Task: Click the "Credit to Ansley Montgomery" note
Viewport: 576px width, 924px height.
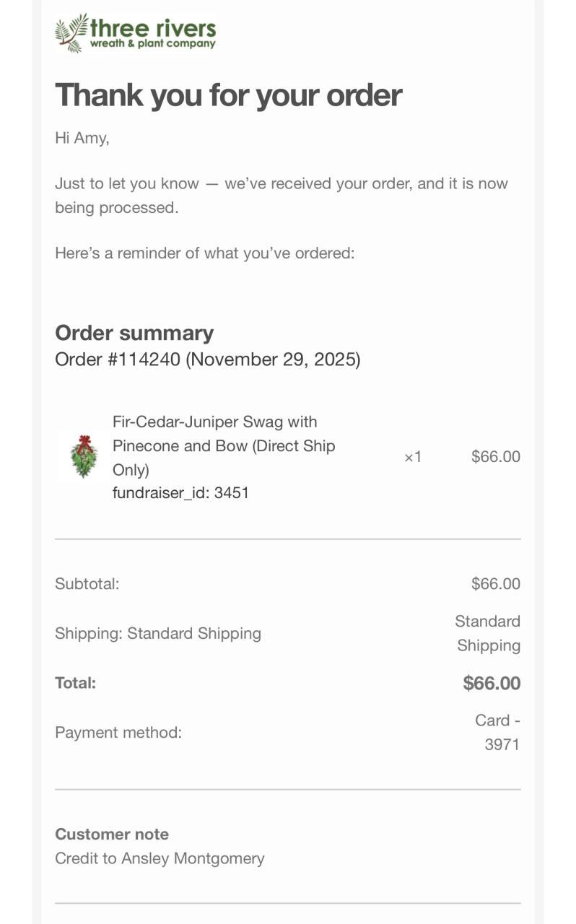Action: (x=160, y=858)
